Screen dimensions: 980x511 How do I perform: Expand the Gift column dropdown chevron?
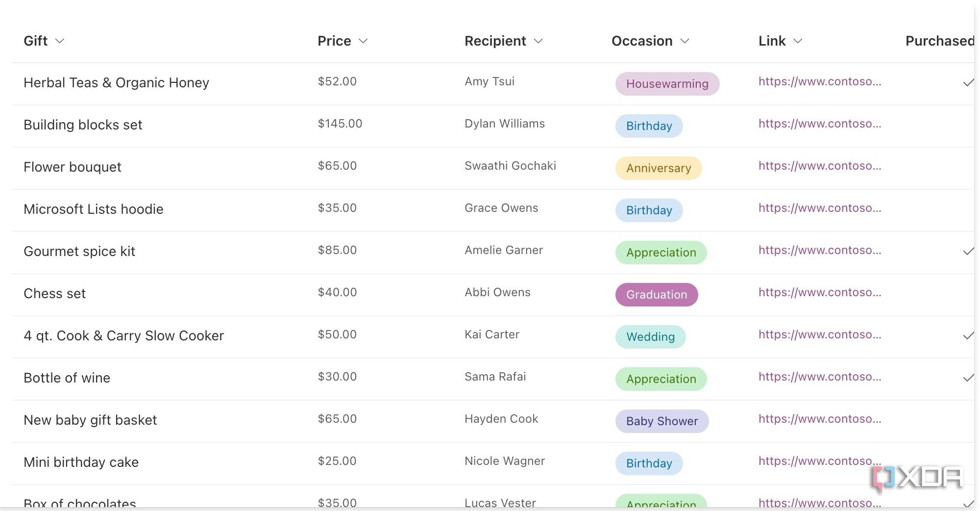(x=60, y=41)
